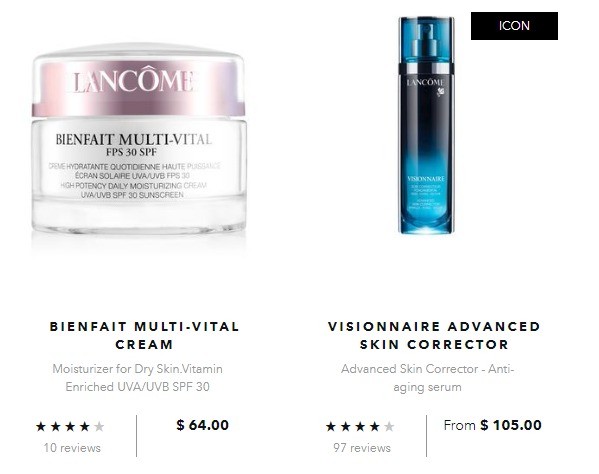Click the third star of Bienfait rating

click(x=70, y=426)
